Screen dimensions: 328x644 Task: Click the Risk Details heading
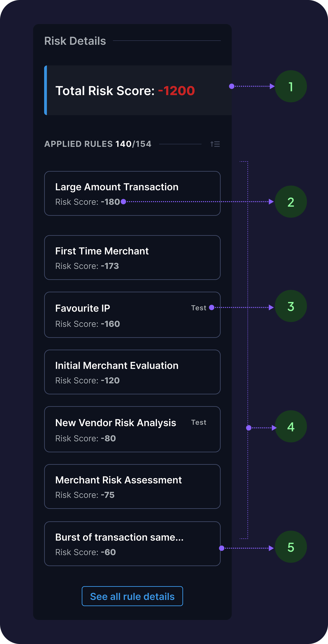75,41
